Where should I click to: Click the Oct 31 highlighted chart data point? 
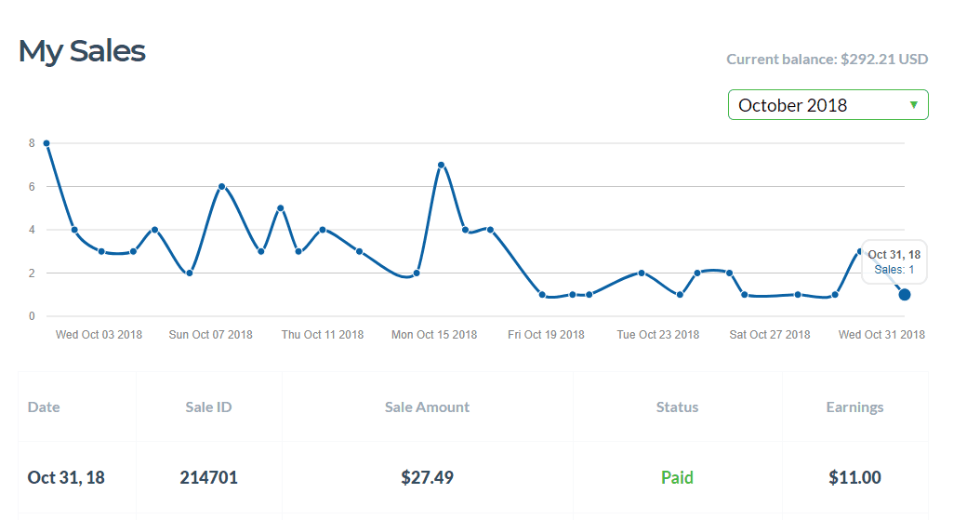point(905,294)
